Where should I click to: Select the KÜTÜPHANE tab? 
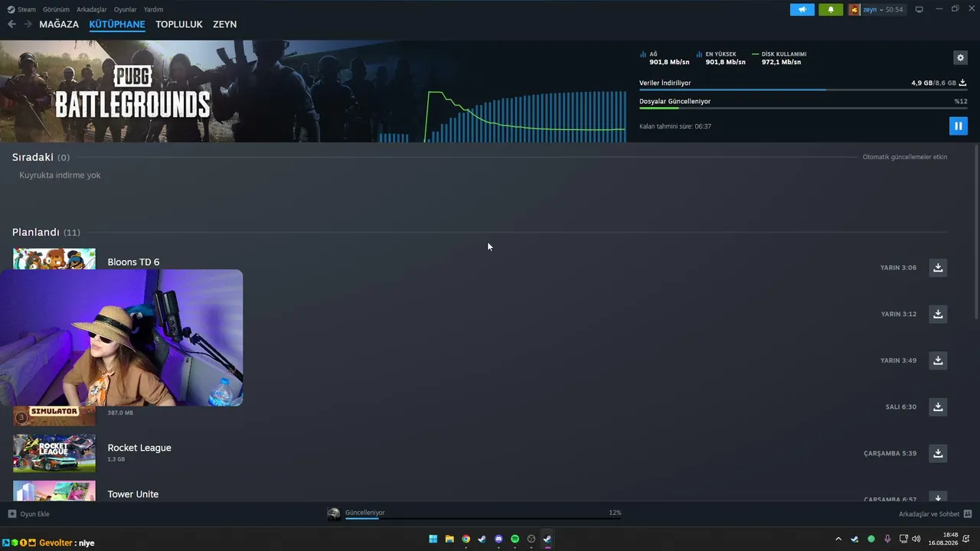tap(117, 24)
